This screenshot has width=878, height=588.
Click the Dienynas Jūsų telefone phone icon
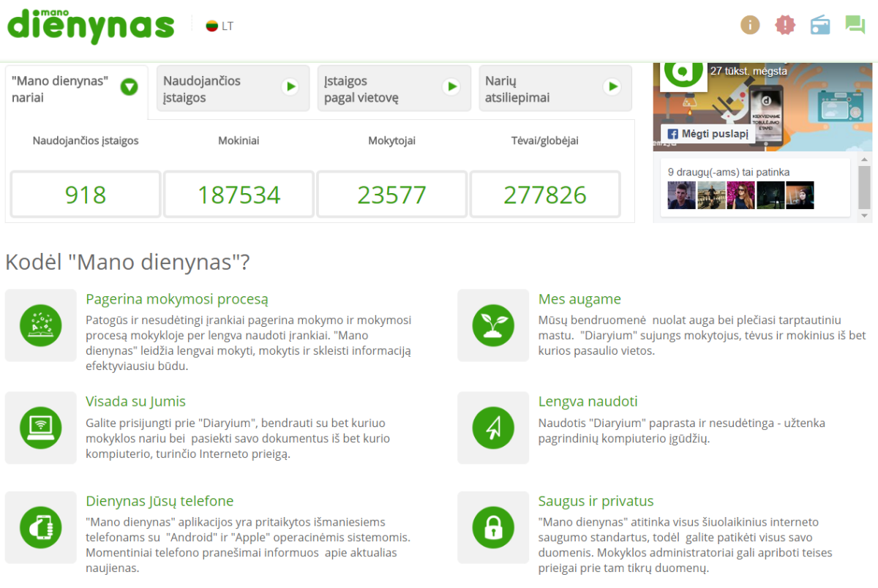41,527
